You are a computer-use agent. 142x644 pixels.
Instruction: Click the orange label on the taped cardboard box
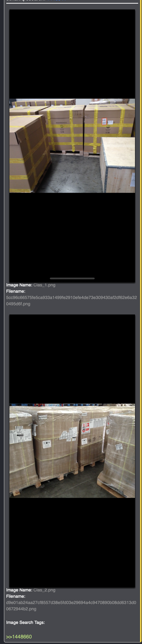point(104,122)
